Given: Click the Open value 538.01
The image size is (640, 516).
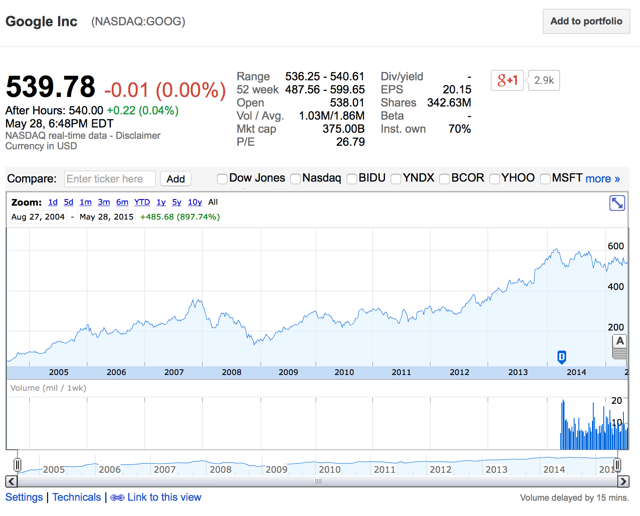Looking at the screenshot, I should [x=347, y=102].
